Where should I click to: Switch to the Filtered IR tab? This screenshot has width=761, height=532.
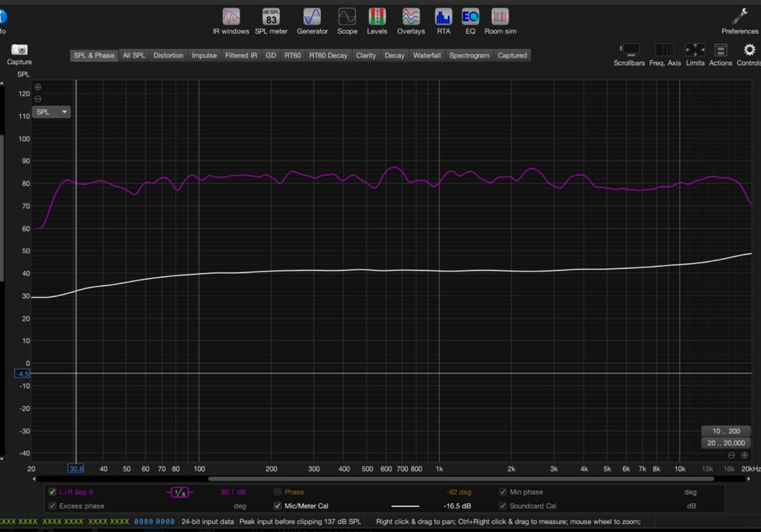[241, 55]
